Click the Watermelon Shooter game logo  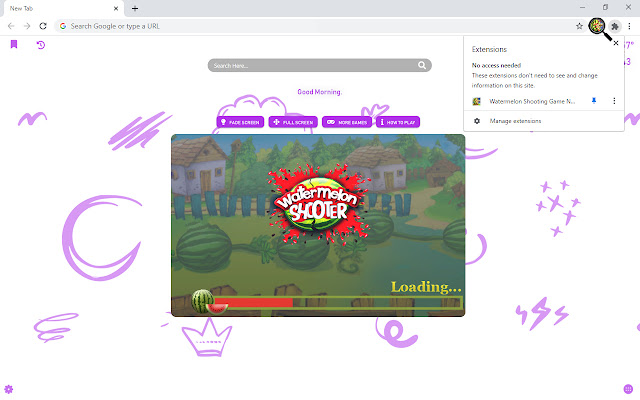pyautogui.click(x=318, y=204)
